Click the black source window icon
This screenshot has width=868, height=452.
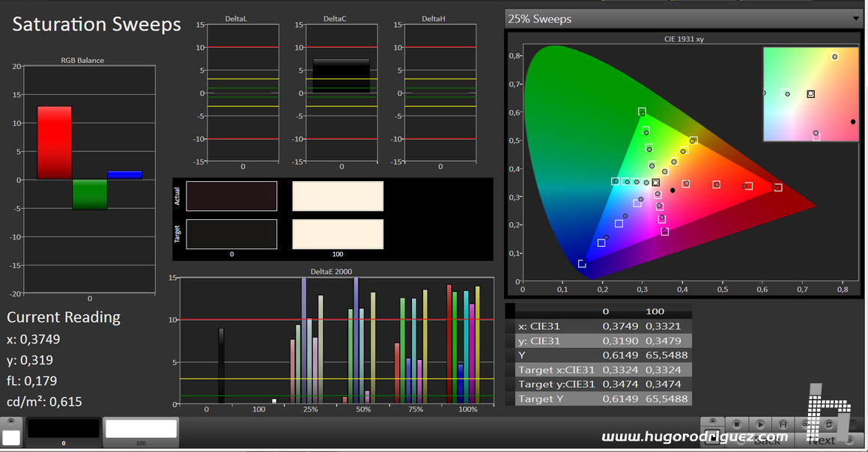tap(713, 439)
